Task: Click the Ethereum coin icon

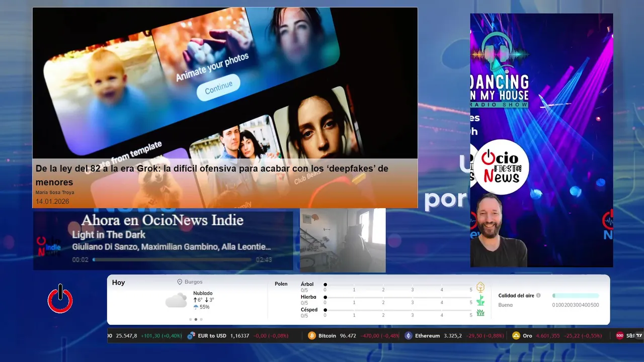Action: pyautogui.click(x=409, y=336)
